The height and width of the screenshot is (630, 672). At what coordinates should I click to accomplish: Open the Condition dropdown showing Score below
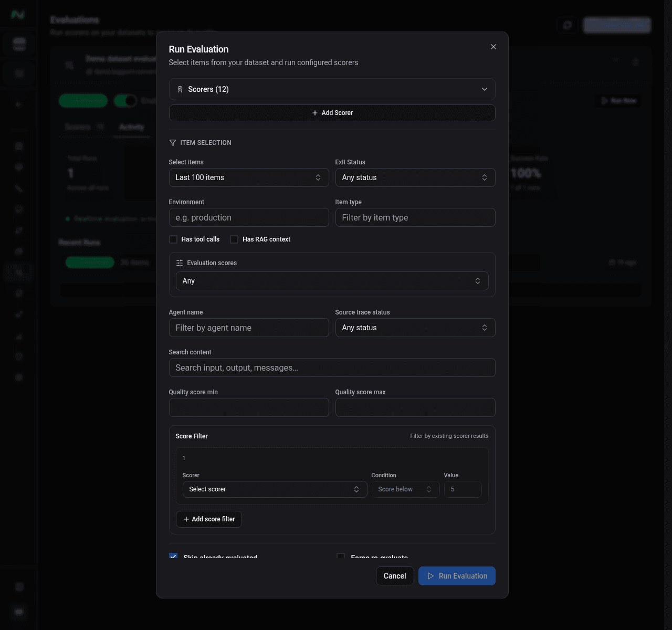pos(405,489)
